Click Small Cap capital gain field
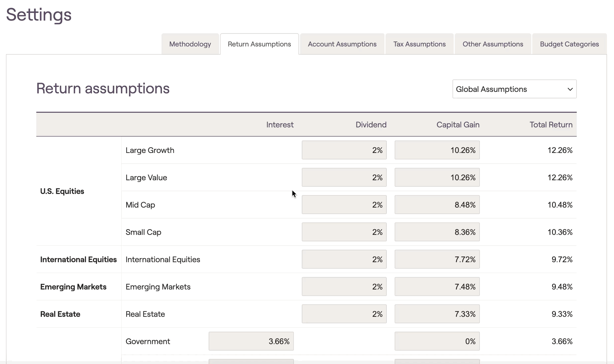Image resolution: width=614 pixels, height=364 pixels. click(x=437, y=232)
